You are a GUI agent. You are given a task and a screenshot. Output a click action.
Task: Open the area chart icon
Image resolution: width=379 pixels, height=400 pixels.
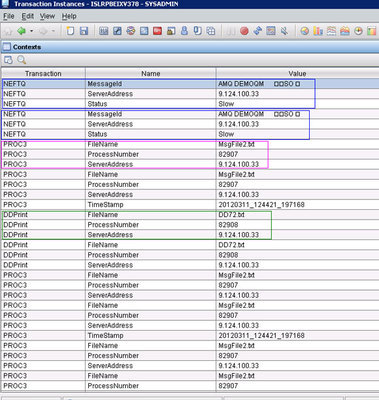click(x=345, y=31)
